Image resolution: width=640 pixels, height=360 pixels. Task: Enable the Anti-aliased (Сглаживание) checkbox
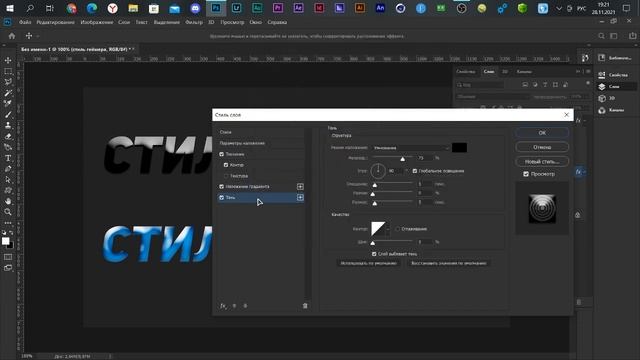tap(398, 229)
